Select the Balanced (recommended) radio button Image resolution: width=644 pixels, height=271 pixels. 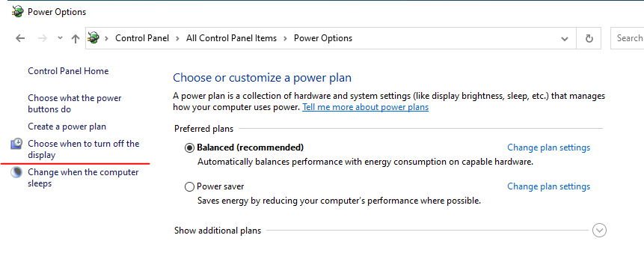coord(189,148)
